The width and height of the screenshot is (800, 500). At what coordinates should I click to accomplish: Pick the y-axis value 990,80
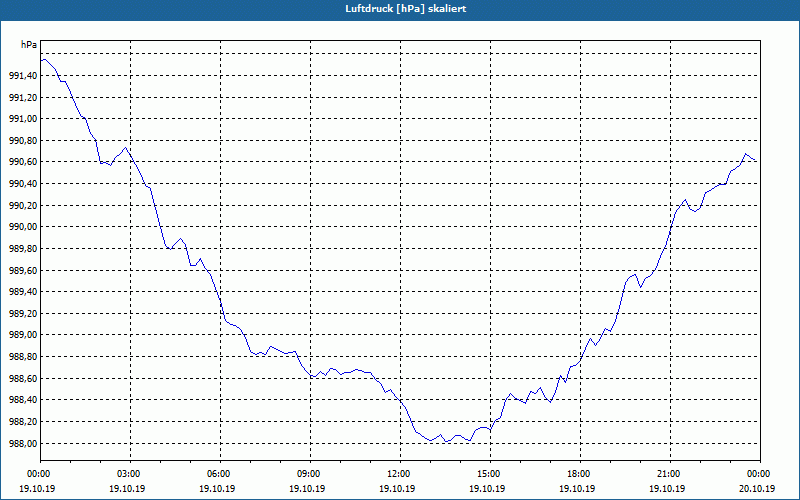pyautogui.click(x=23, y=141)
